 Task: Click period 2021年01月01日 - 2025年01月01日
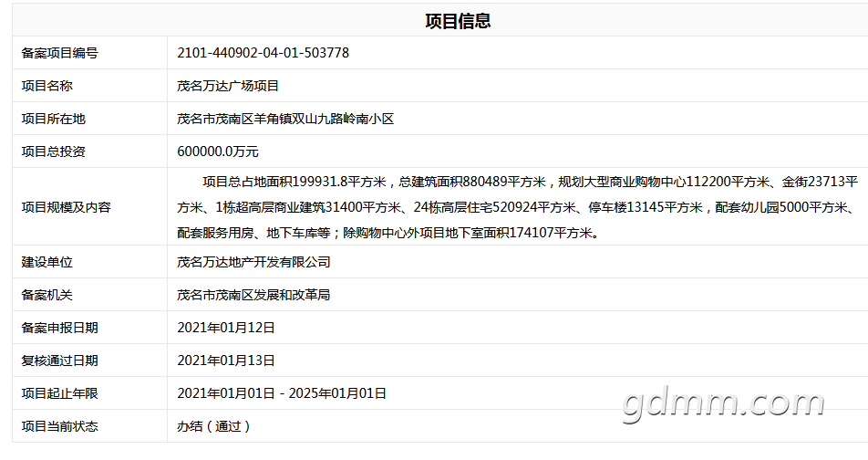pos(282,393)
